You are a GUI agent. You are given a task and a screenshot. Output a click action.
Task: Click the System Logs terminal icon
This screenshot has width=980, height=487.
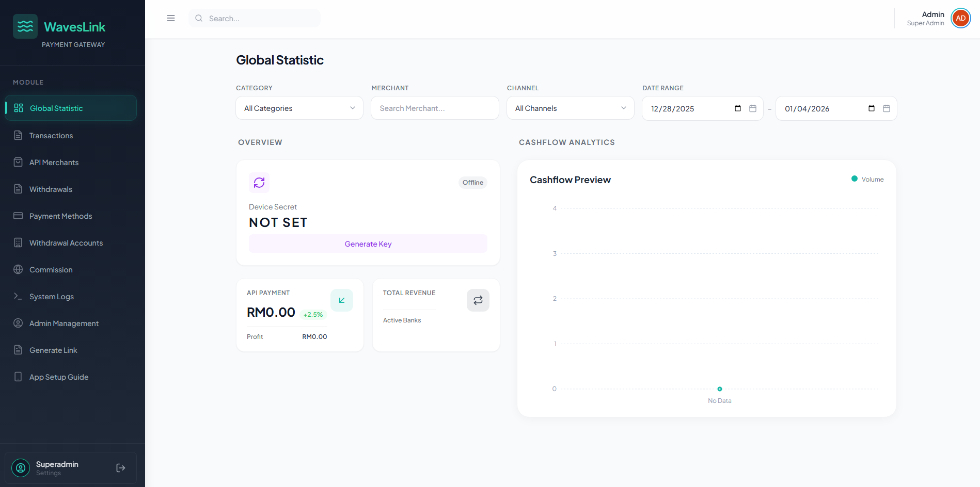click(19, 296)
